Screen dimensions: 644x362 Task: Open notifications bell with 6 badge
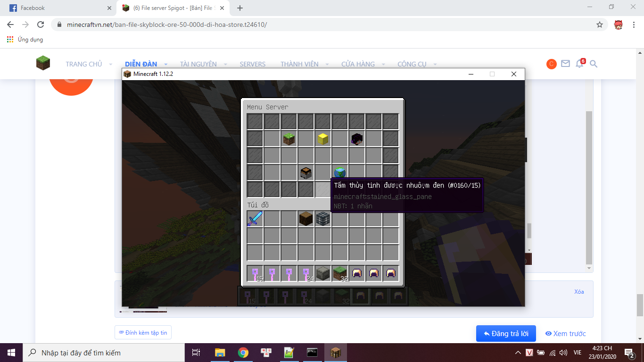tap(580, 63)
